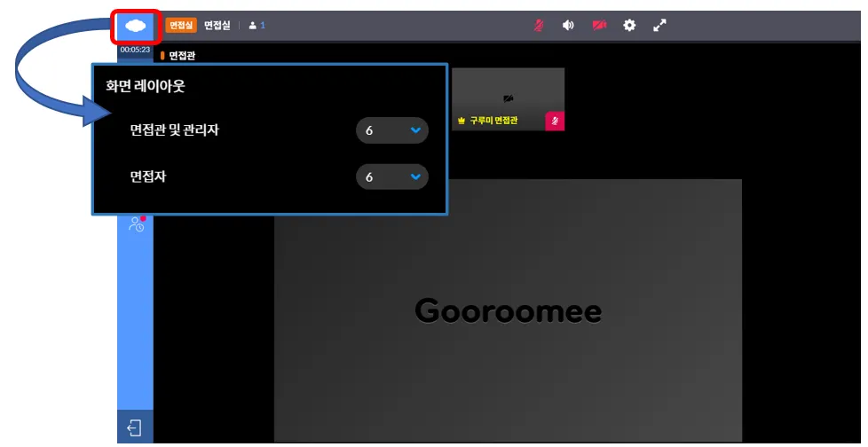The width and height of the screenshot is (868, 447).
Task: Open the cloud logo menu
Action: [x=136, y=26]
